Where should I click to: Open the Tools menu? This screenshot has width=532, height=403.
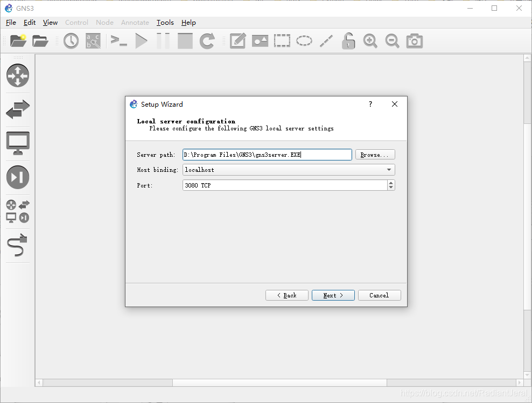[165, 23]
